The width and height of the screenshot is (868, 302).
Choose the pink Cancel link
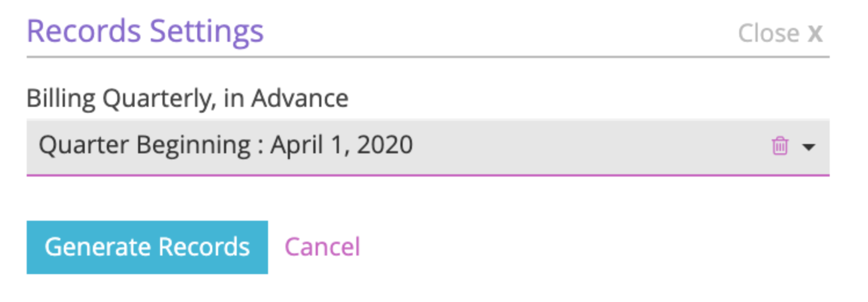322,247
